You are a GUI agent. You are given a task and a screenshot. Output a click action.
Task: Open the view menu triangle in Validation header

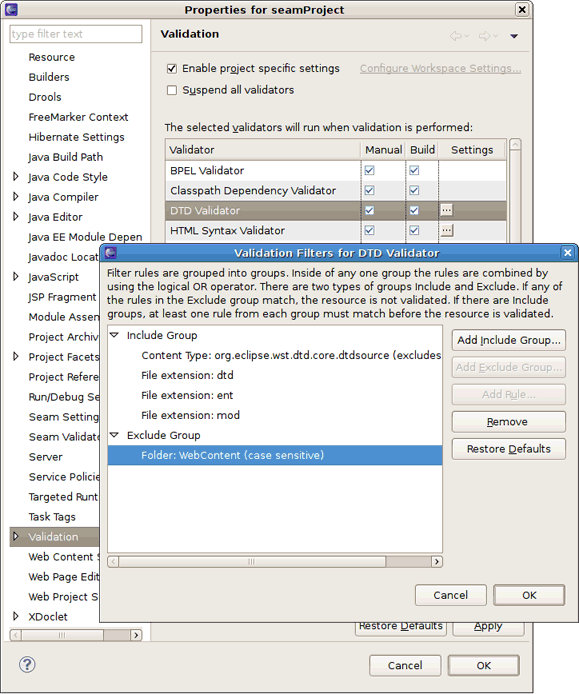tap(514, 36)
